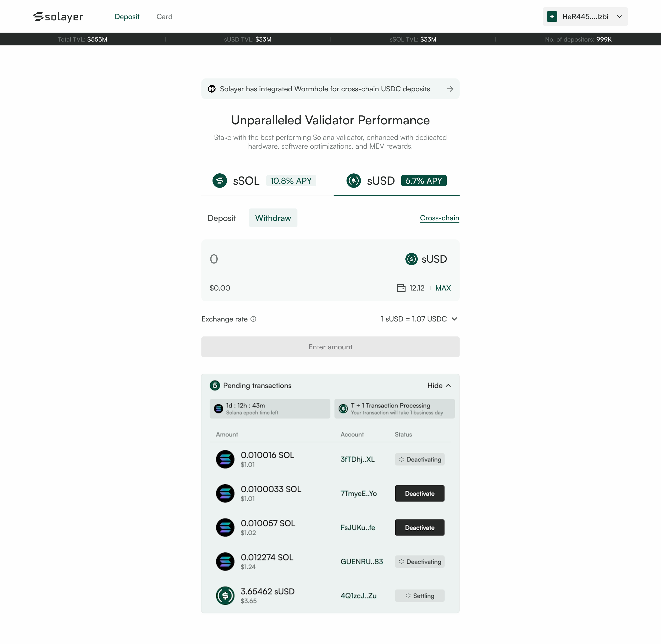Click the Cross-chain link
Viewport: 661px width, 644px height.
click(439, 218)
